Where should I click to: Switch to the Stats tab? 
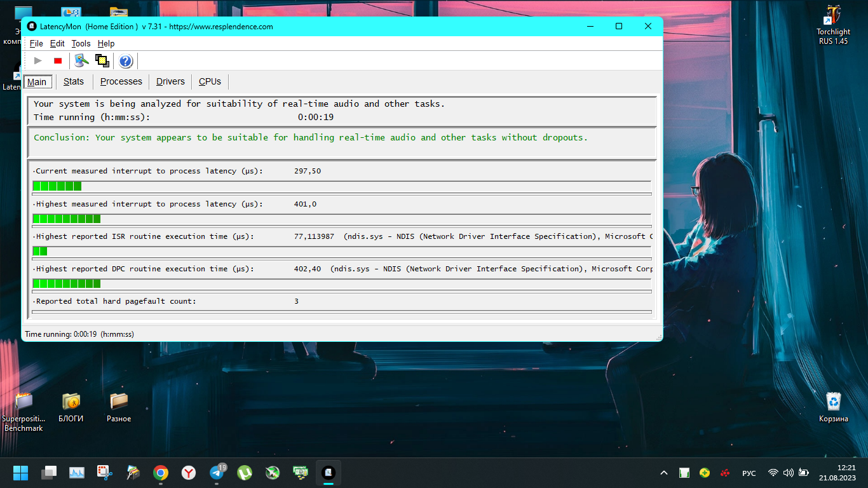click(74, 81)
